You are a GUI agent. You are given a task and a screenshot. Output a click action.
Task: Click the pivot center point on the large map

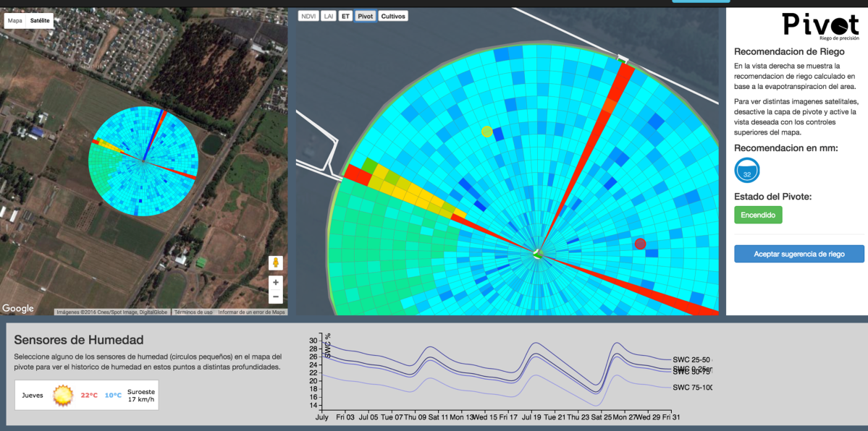537,253
